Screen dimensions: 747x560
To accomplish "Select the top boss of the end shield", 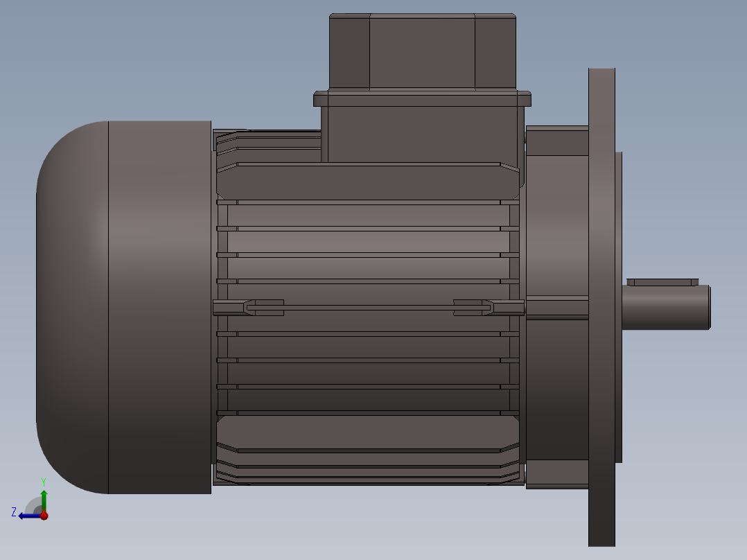I will [x=557, y=141].
